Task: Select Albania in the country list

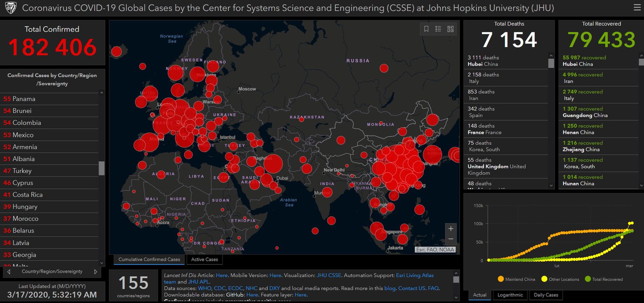Action: coord(49,159)
